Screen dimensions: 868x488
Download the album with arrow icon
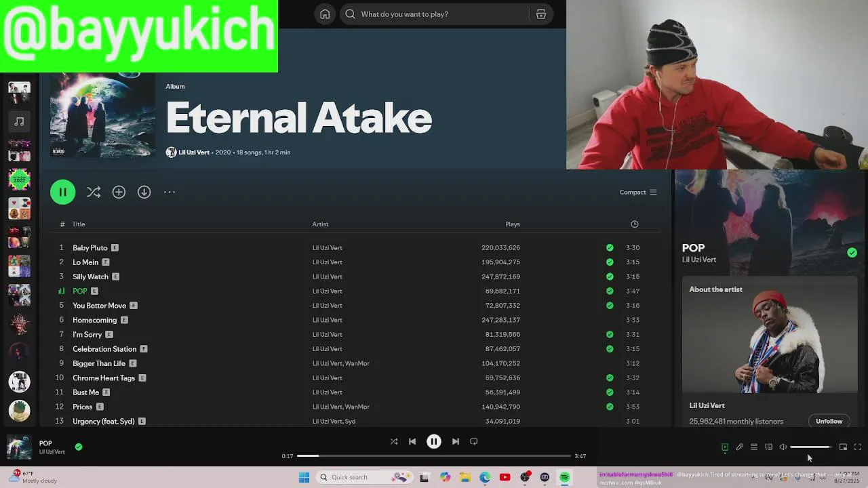point(144,192)
